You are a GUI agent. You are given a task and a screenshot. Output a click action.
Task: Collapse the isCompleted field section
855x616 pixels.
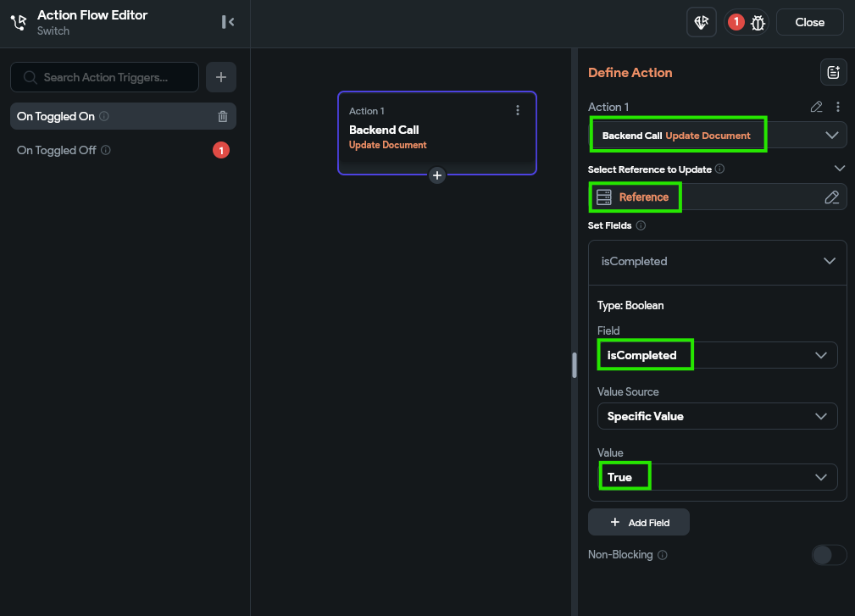830,261
